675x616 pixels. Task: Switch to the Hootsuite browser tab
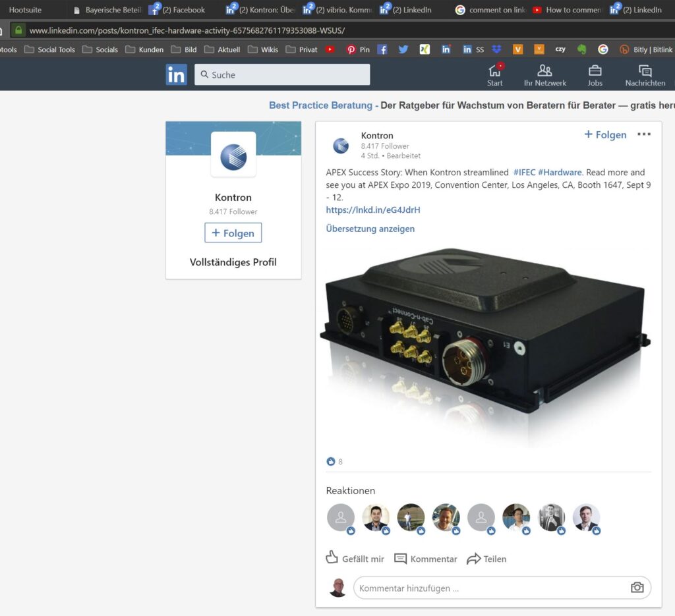(x=26, y=10)
